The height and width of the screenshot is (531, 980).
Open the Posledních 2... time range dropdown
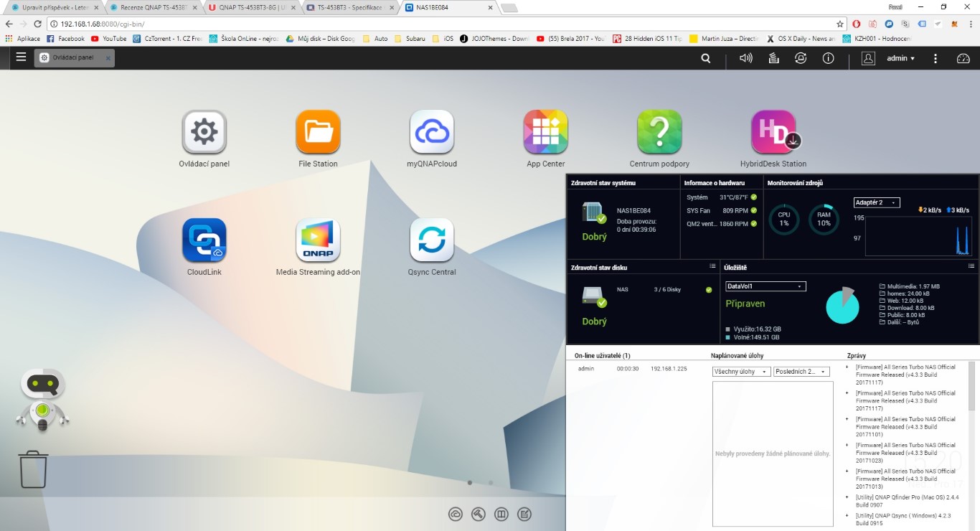[801, 372]
